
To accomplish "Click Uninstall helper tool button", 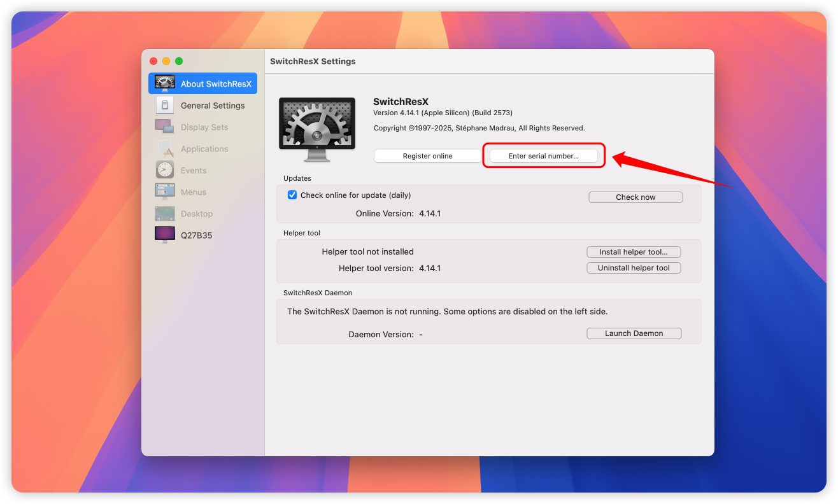I will (634, 268).
